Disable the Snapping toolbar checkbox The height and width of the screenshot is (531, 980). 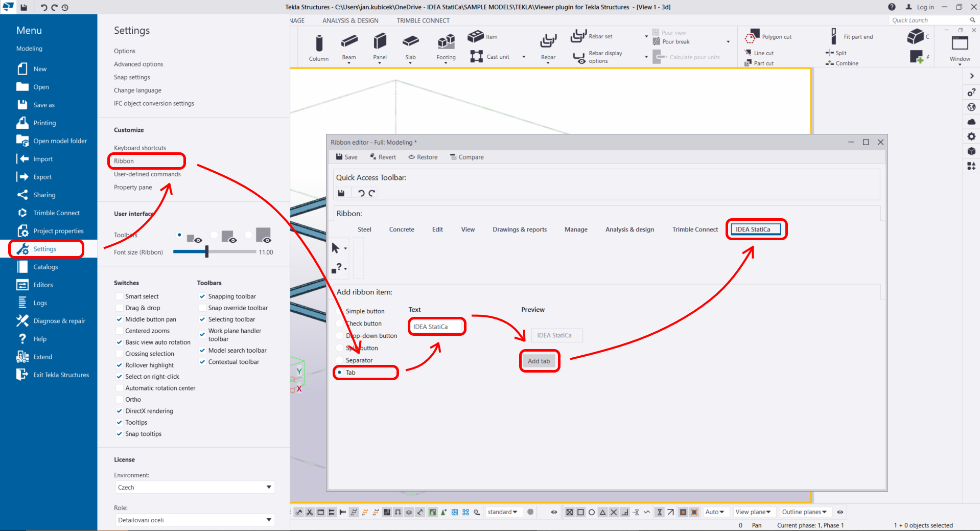202,296
